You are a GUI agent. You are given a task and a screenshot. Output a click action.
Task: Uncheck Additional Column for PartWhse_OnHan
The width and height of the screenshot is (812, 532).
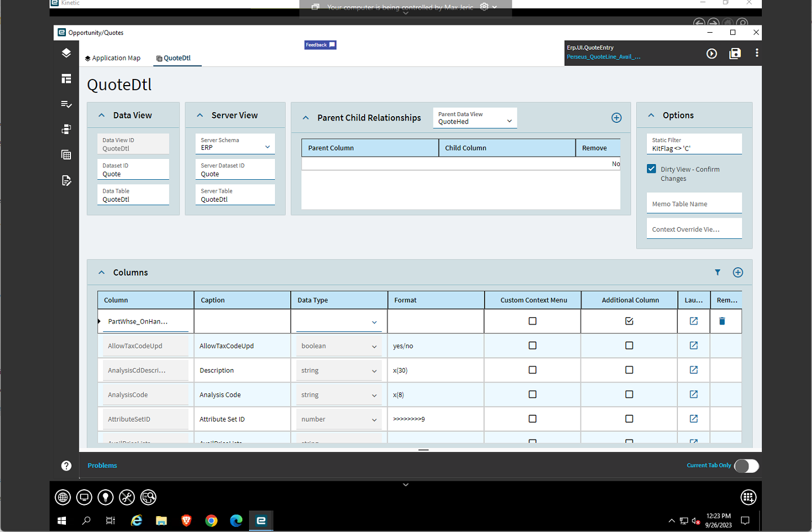click(629, 321)
